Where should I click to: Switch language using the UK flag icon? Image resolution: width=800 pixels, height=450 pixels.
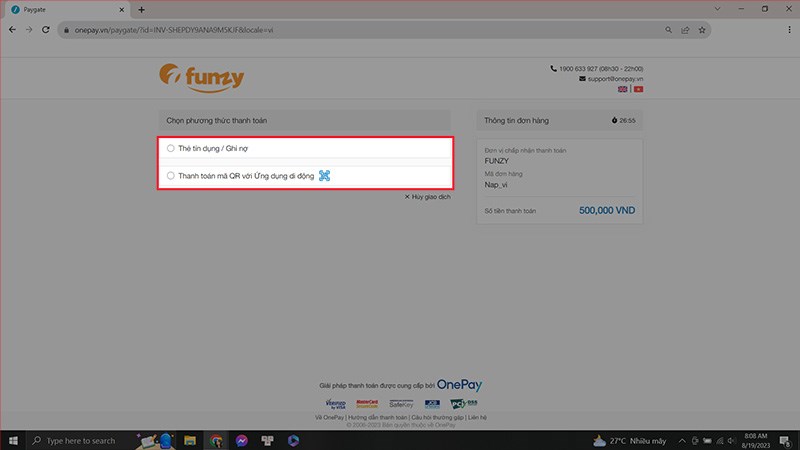pyautogui.click(x=622, y=89)
